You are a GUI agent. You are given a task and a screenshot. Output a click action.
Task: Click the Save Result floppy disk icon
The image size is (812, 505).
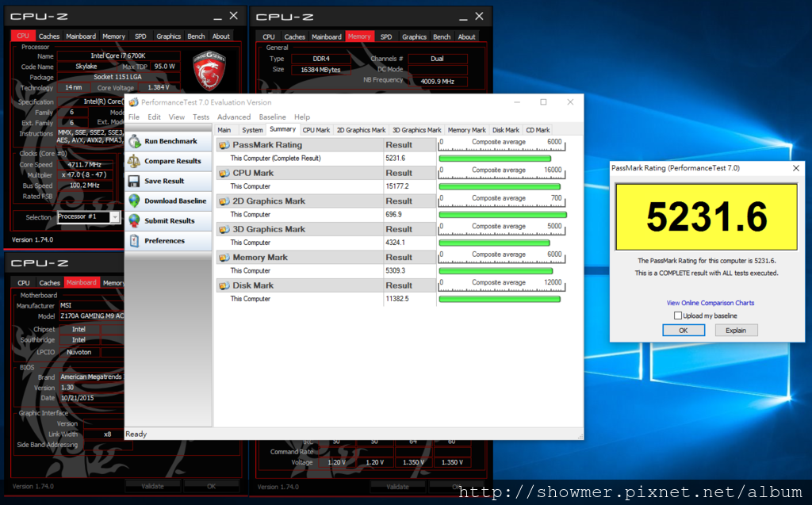(134, 181)
